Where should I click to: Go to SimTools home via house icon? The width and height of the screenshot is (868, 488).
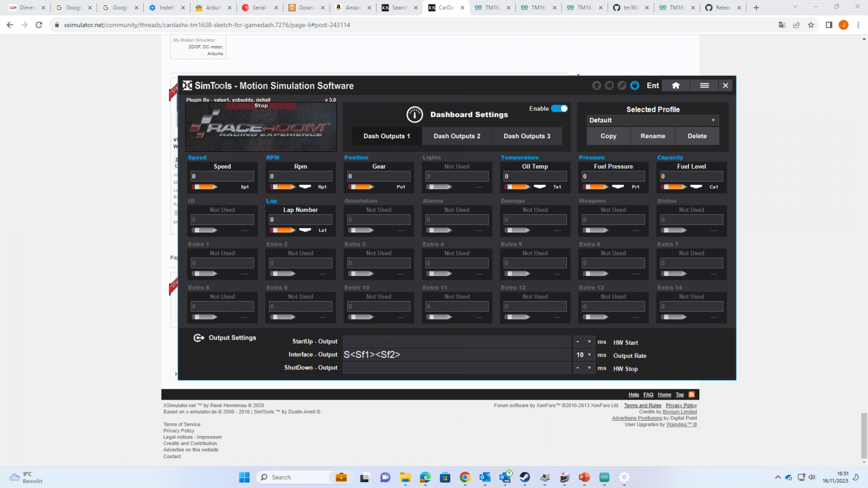675,86
